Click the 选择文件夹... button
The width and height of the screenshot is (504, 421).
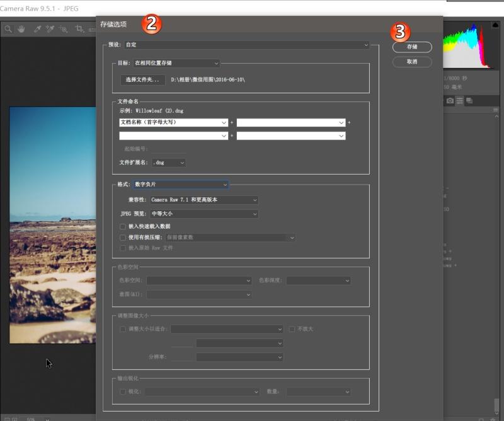pos(143,80)
